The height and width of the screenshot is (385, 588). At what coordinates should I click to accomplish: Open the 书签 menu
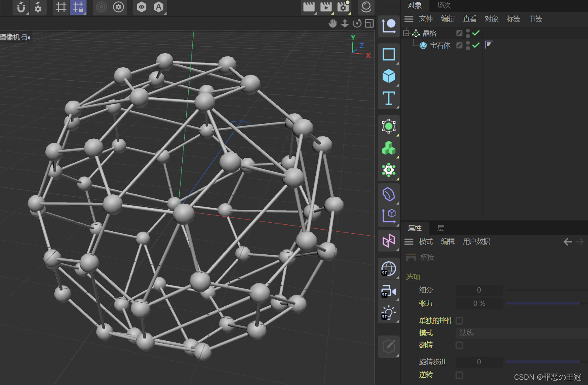(x=535, y=19)
